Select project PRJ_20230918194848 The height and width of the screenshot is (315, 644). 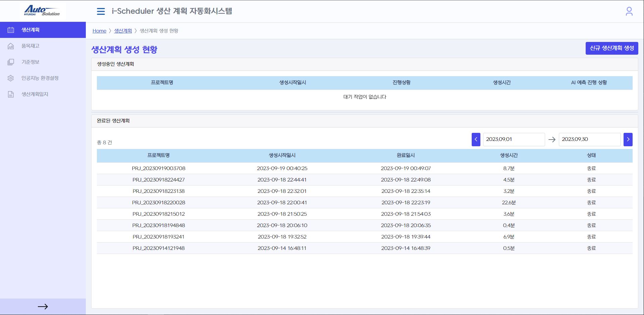tap(159, 225)
